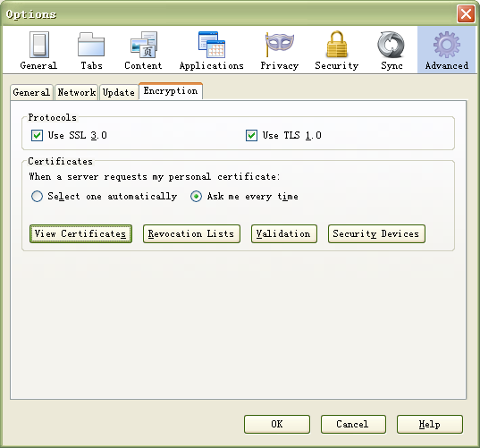This screenshot has height=448, width=480.
Task: Open the Privacy mask icon
Action: tap(280, 45)
